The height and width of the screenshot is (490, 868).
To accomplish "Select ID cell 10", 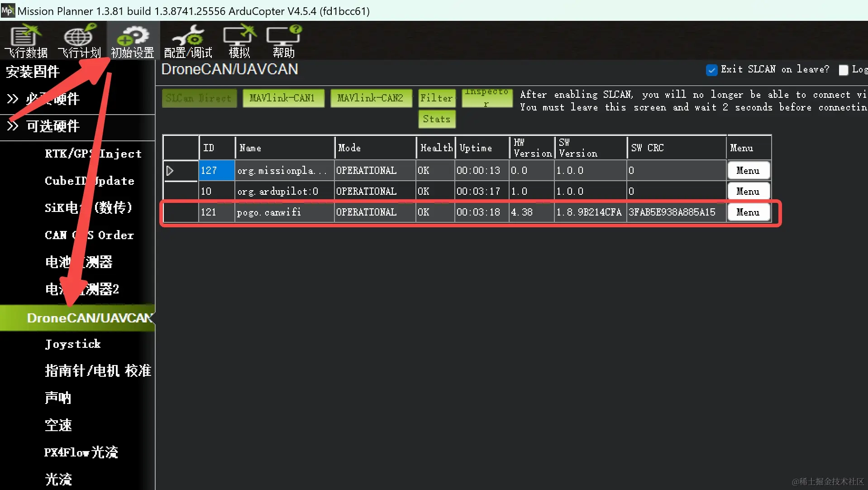I will pos(217,192).
